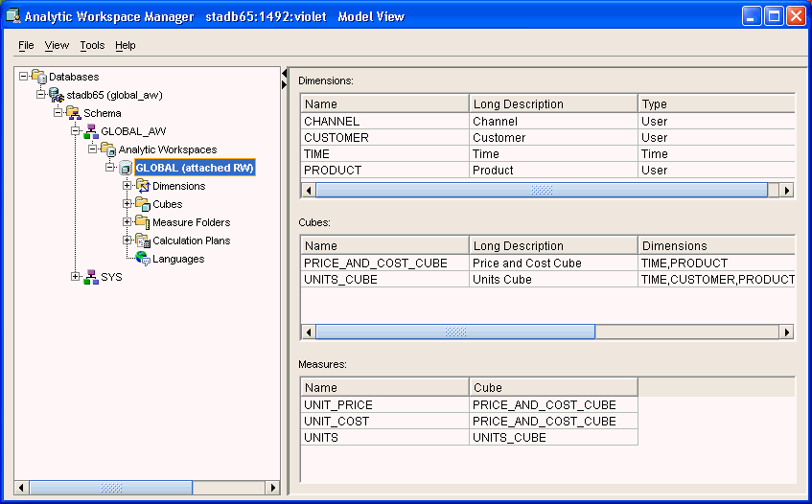Image resolution: width=812 pixels, height=504 pixels.
Task: Click the Databases folder icon
Action: [x=39, y=77]
